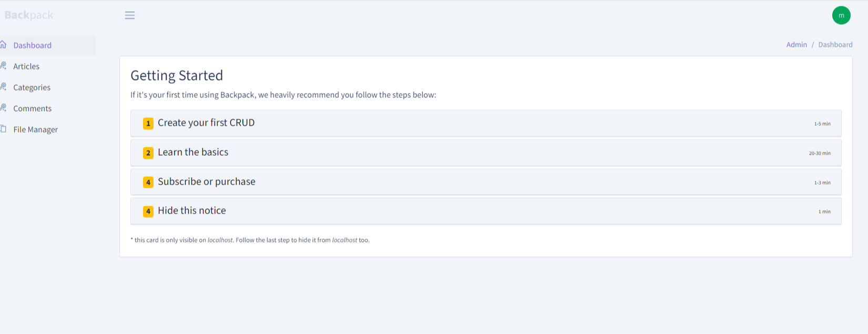Image resolution: width=868 pixels, height=334 pixels.
Task: Expand the Subscribe or purchase step
Action: [x=207, y=181]
